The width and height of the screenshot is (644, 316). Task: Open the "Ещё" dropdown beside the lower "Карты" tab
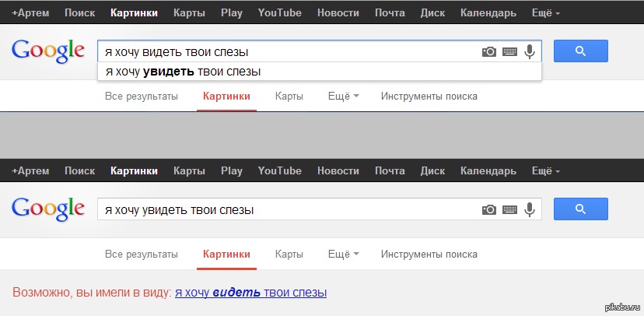[x=343, y=255]
